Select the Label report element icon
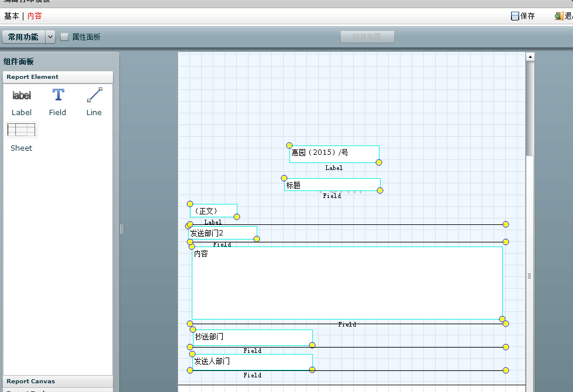573x392 pixels. click(22, 95)
